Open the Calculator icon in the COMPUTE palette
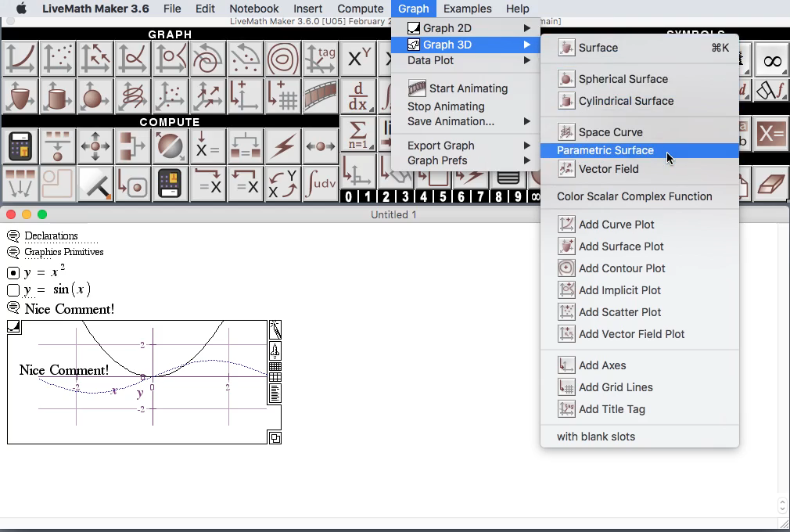 [x=19, y=146]
